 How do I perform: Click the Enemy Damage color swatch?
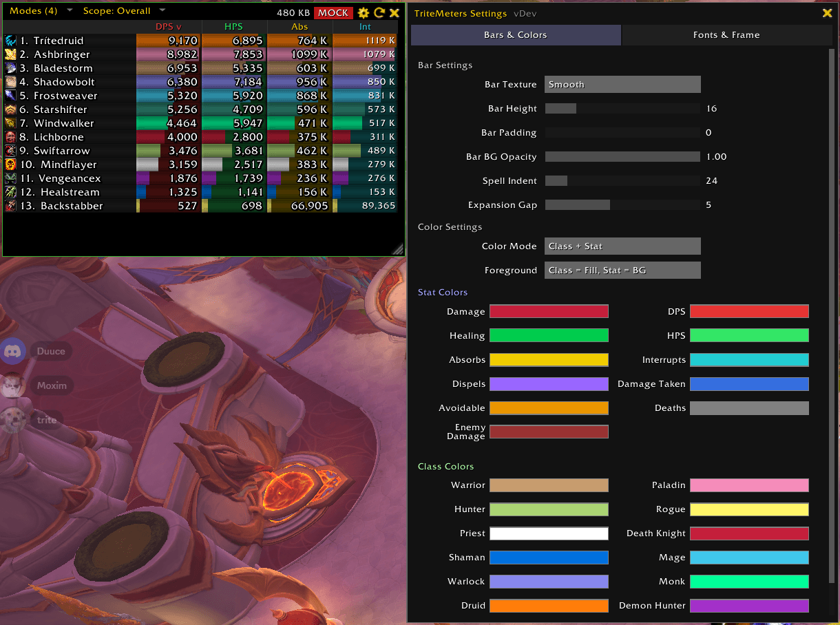(x=549, y=432)
